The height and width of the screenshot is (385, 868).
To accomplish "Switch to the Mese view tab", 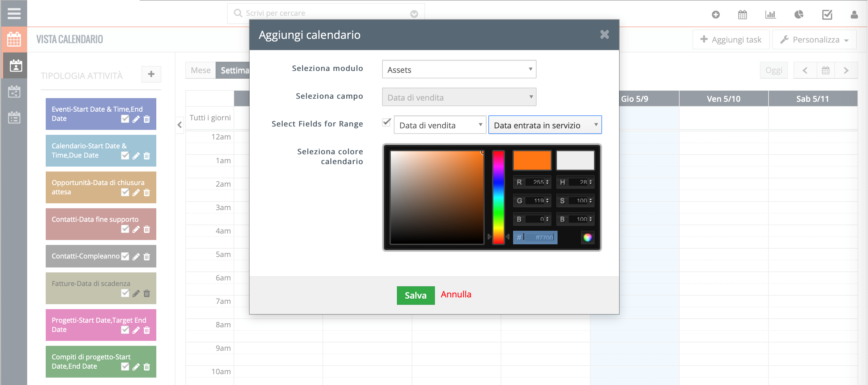I will [200, 70].
